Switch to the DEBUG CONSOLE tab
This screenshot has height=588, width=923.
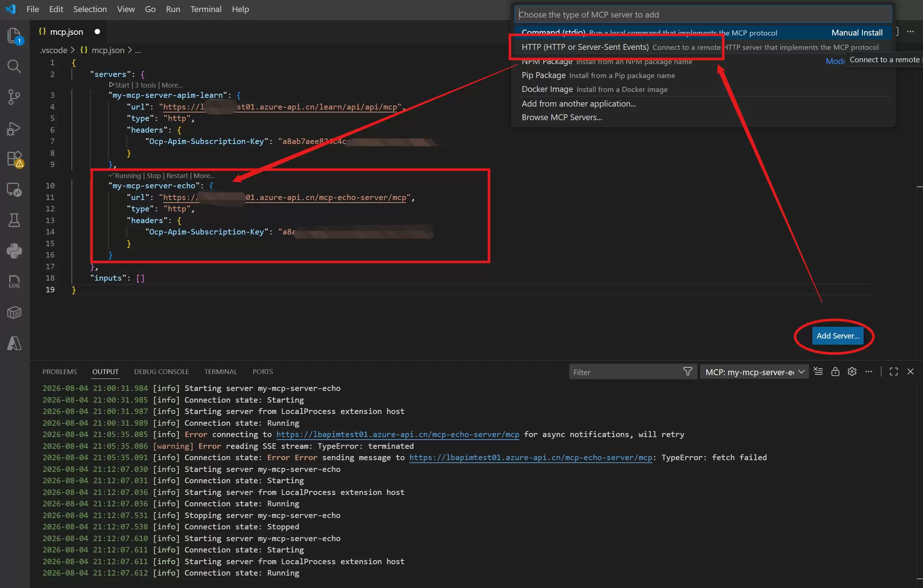161,371
